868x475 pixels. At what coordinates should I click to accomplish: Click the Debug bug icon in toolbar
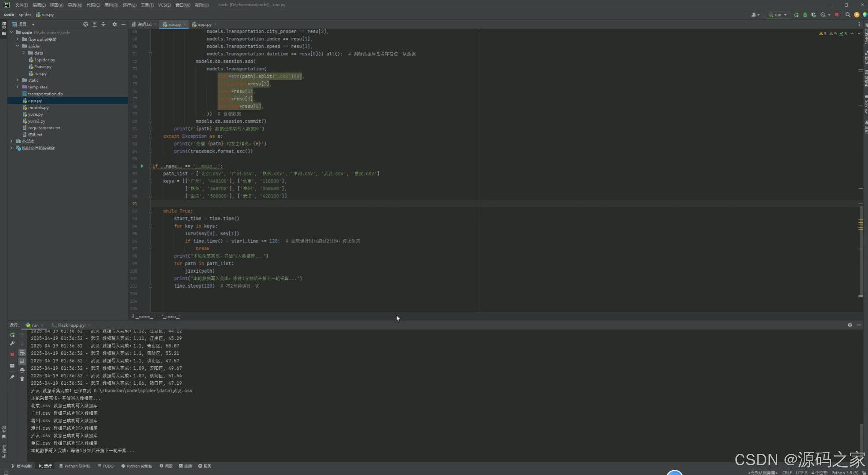[805, 15]
